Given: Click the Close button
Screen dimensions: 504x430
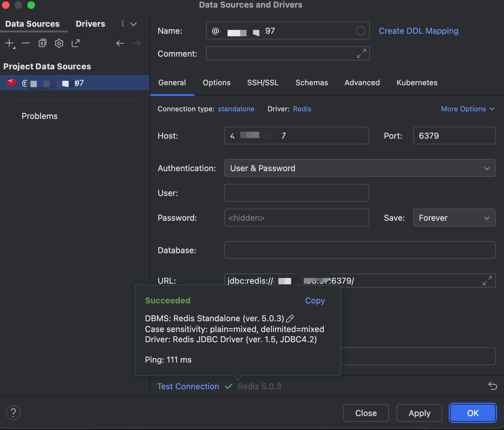Looking at the screenshot, I should pos(366,413).
